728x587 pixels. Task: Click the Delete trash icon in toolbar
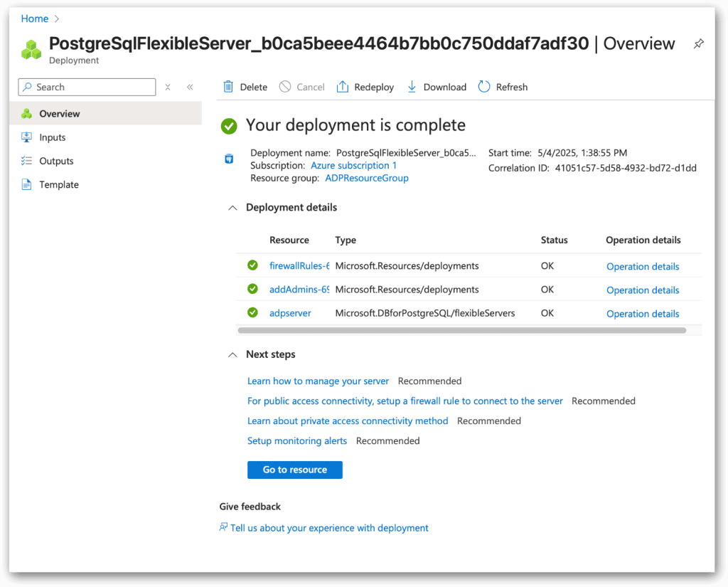(228, 87)
